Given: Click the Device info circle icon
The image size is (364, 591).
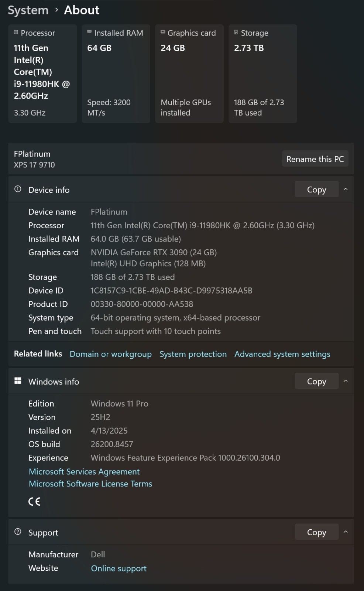Looking at the screenshot, I should pyautogui.click(x=18, y=189).
